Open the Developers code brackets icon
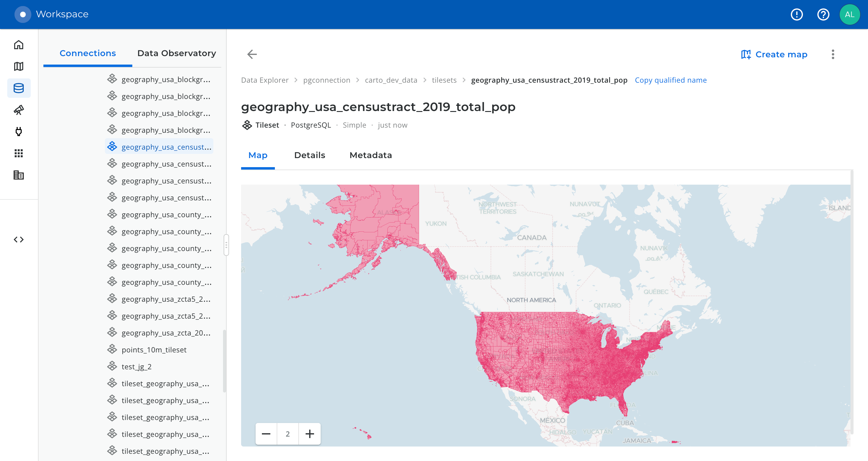 point(18,240)
